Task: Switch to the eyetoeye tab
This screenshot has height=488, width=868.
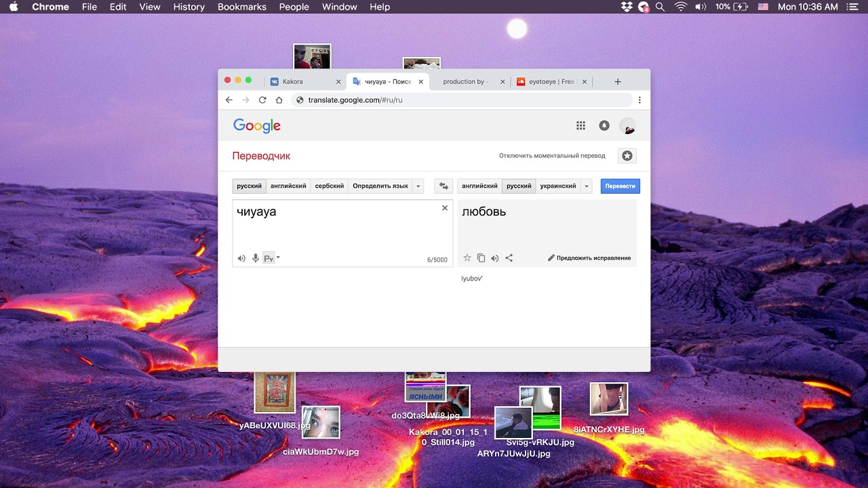Action: coord(551,81)
